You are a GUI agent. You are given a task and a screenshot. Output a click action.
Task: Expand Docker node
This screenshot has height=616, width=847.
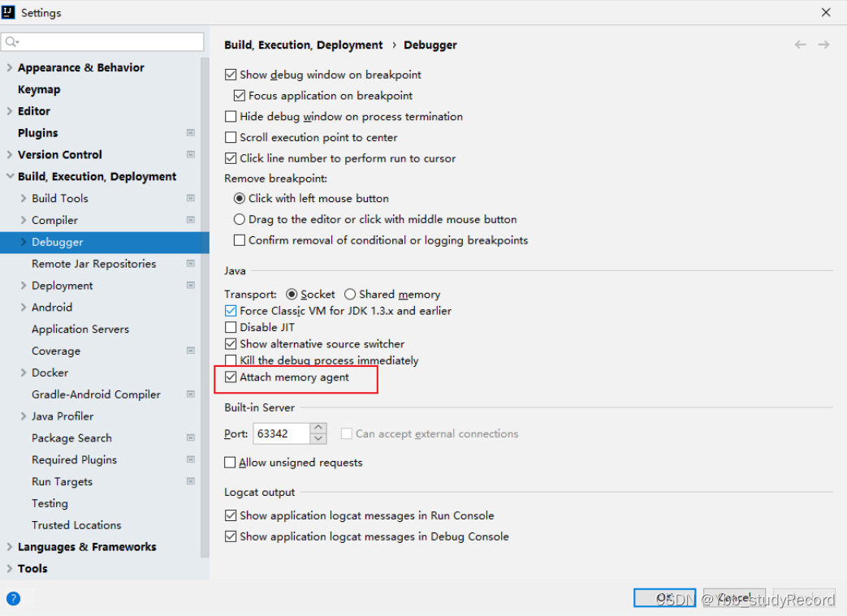click(x=24, y=373)
